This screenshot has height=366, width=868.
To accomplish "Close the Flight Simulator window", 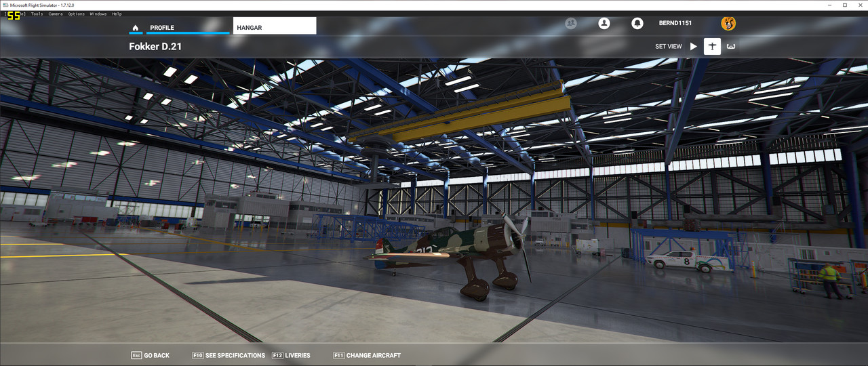I will tap(860, 5).
